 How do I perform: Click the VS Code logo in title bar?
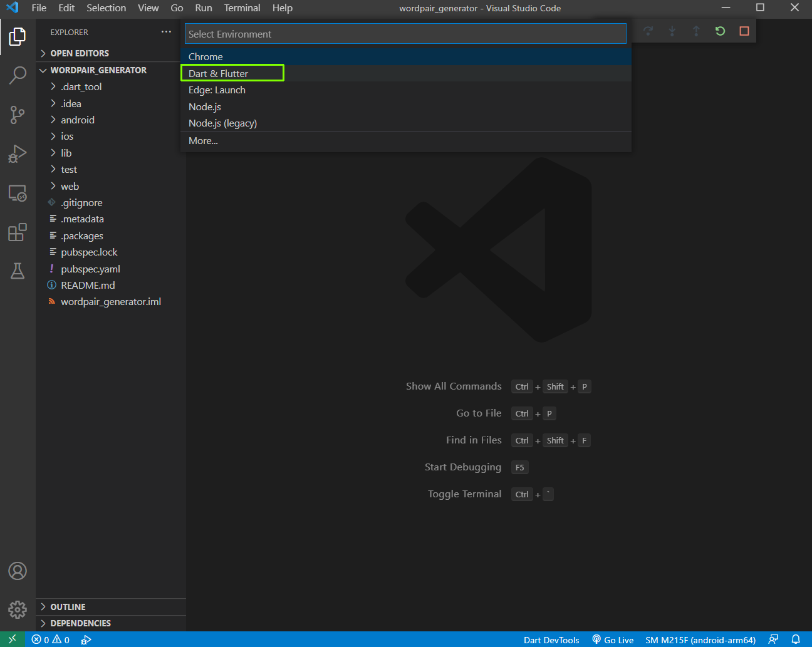pos(12,8)
